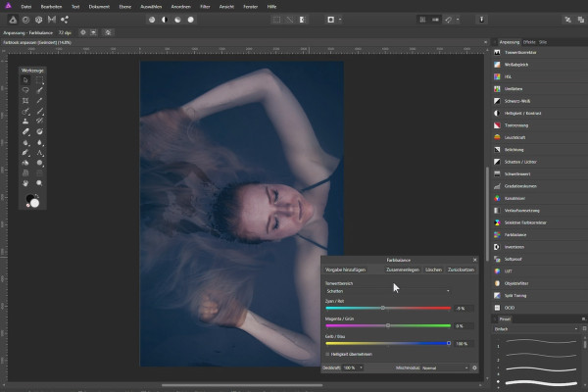
Task: Open the Quick Mask options arrow
Action: click(x=340, y=20)
